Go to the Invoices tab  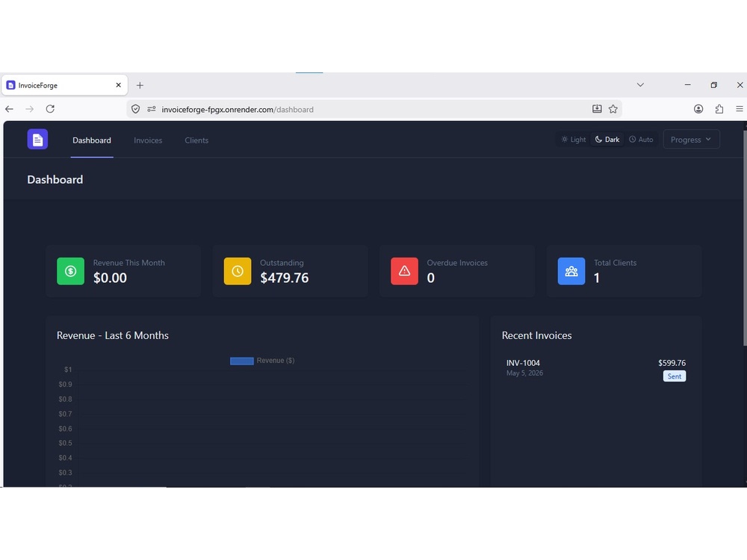(148, 140)
